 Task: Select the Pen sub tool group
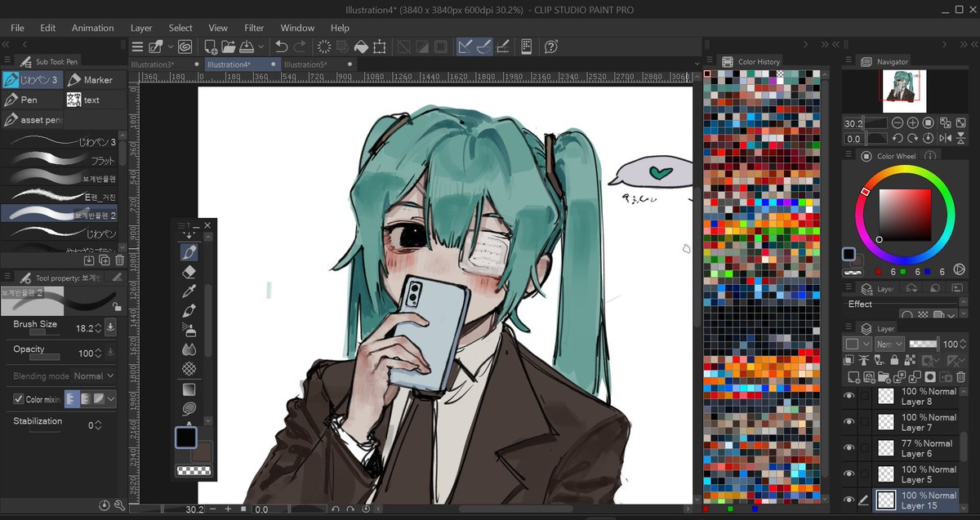[x=32, y=100]
